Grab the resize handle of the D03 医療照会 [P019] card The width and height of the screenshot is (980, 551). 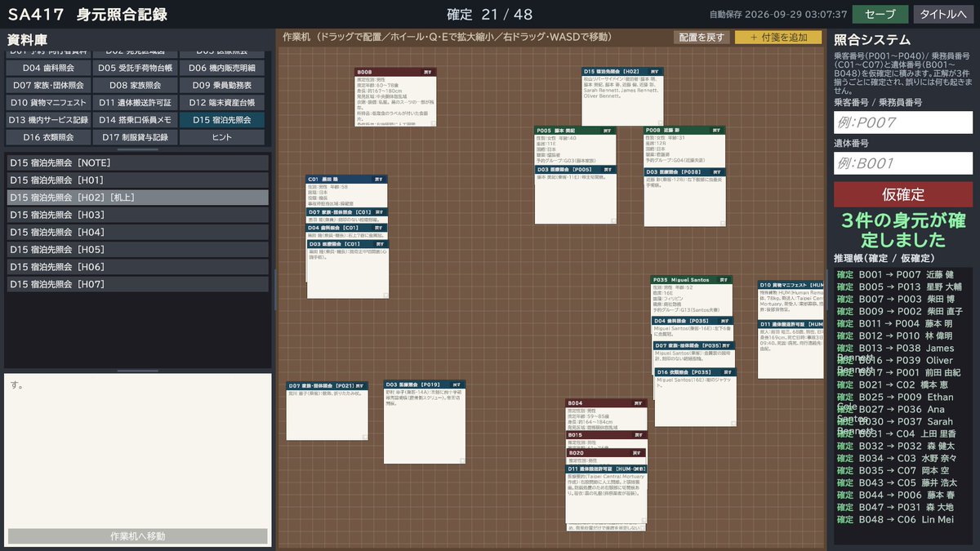[x=462, y=461]
